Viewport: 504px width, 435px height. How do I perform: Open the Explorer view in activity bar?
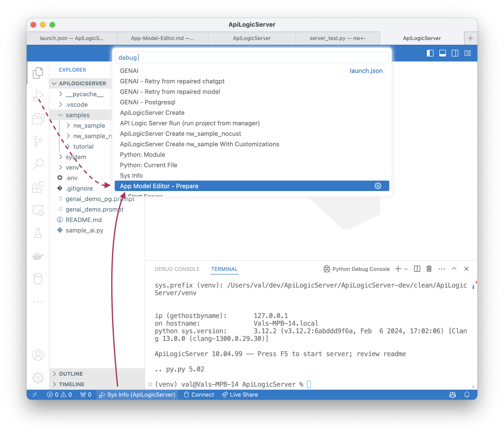[38, 73]
